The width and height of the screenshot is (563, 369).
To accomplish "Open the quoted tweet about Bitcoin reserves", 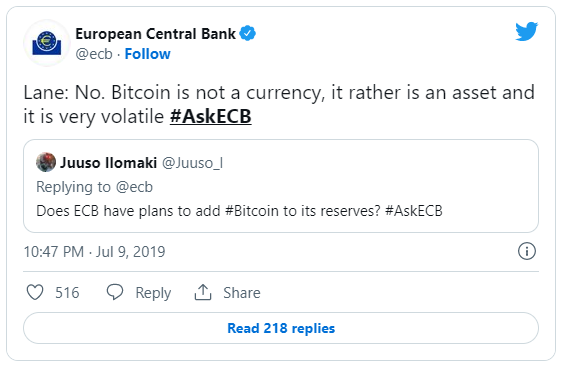I will tap(281, 186).
